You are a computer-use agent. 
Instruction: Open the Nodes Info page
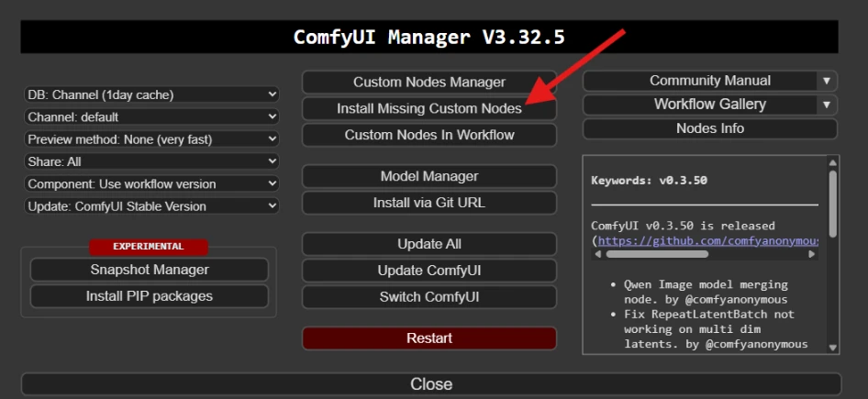(x=709, y=128)
